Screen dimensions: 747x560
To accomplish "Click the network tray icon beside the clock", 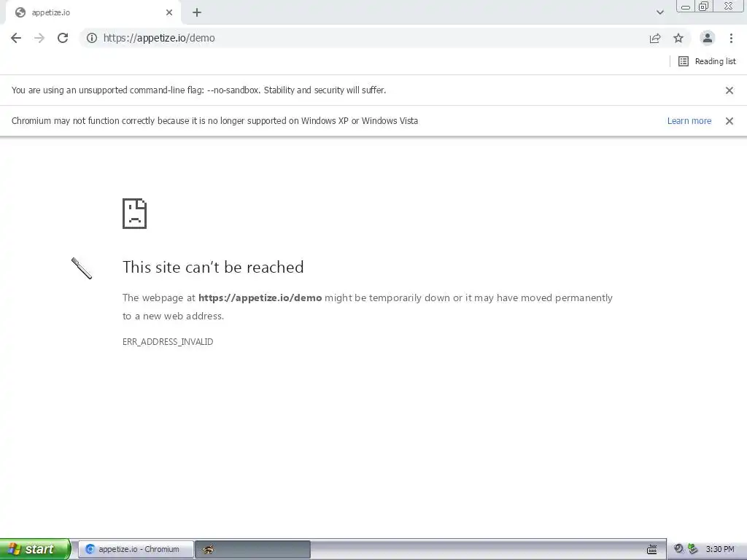I will coord(693,549).
